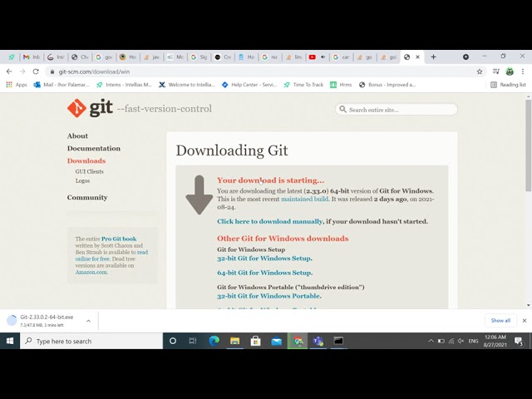532x399 pixels.
Task: Open the notification center icon
Action: point(519,341)
